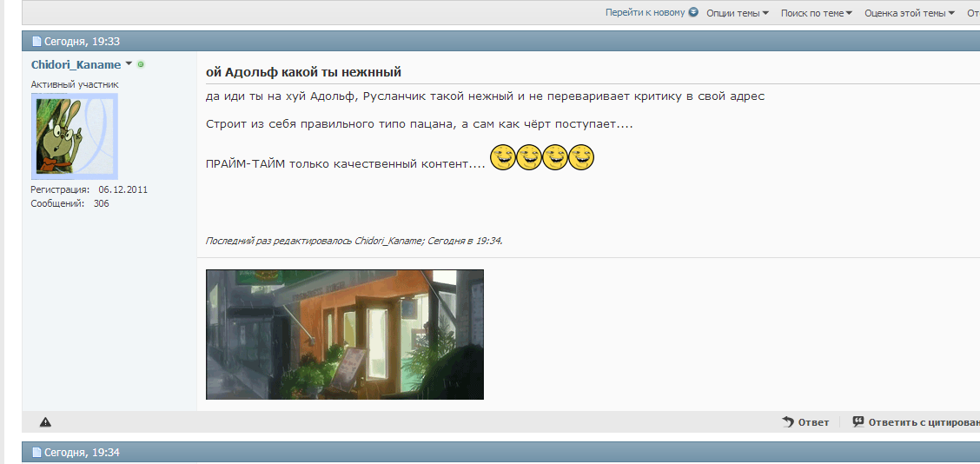Viewport: 980px width, 464px height.
Task: Click the green online status indicator
Action: (x=141, y=63)
